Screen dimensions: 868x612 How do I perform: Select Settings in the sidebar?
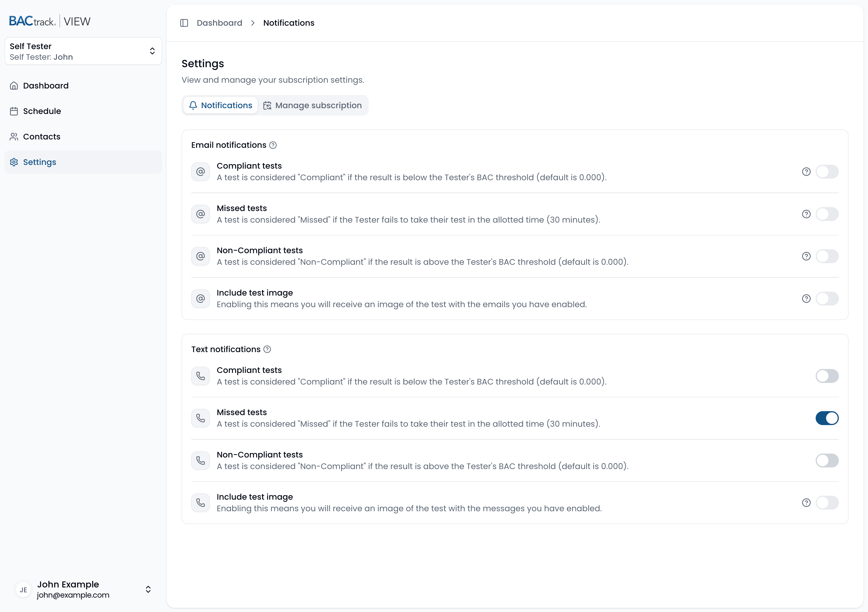83,162
